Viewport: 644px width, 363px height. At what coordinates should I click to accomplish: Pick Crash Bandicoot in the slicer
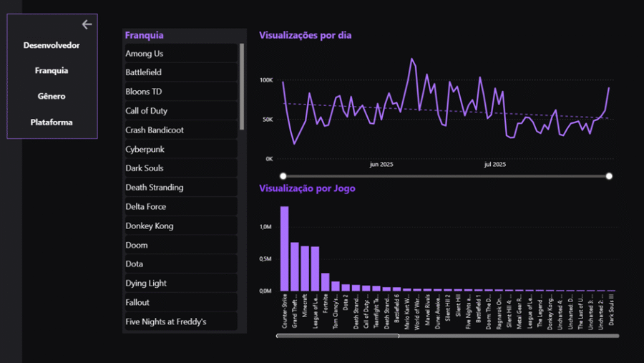180,130
